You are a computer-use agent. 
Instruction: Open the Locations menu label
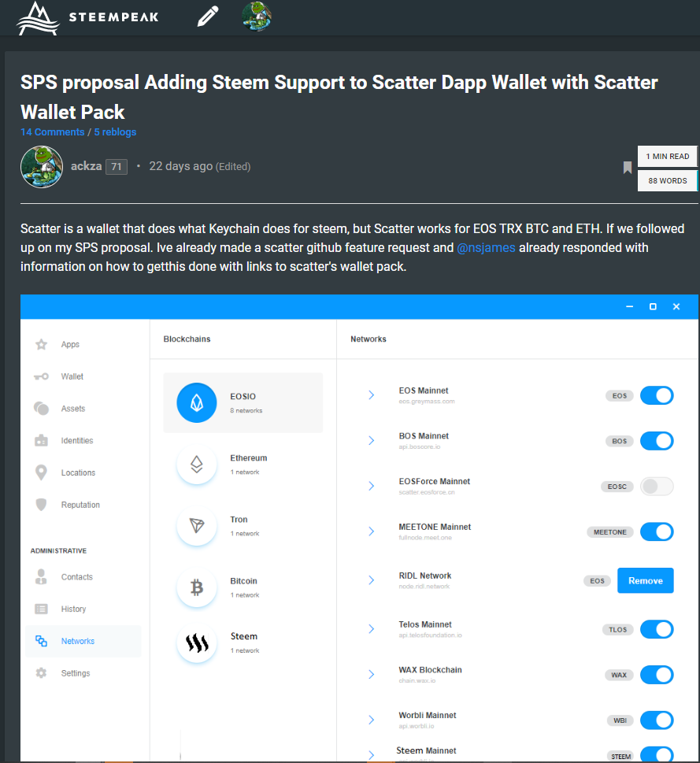point(78,473)
